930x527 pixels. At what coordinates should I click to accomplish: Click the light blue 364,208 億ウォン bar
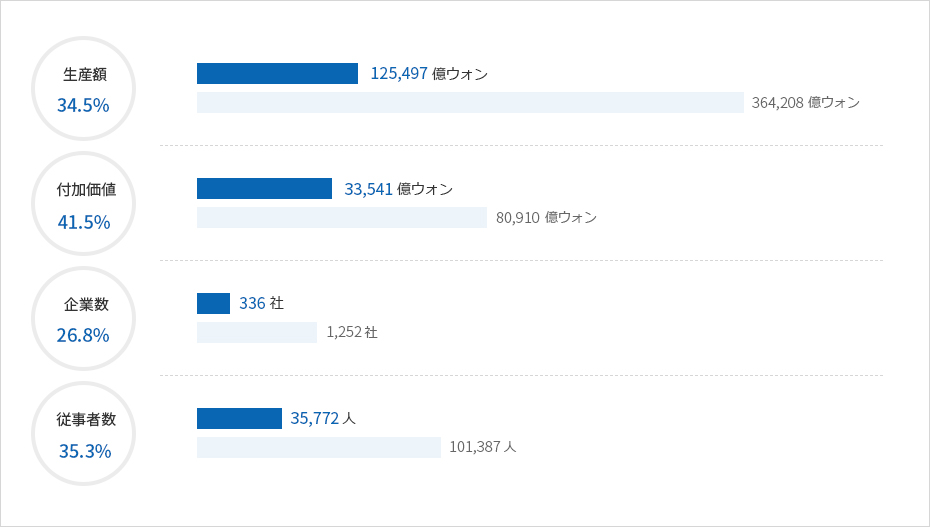click(470, 103)
